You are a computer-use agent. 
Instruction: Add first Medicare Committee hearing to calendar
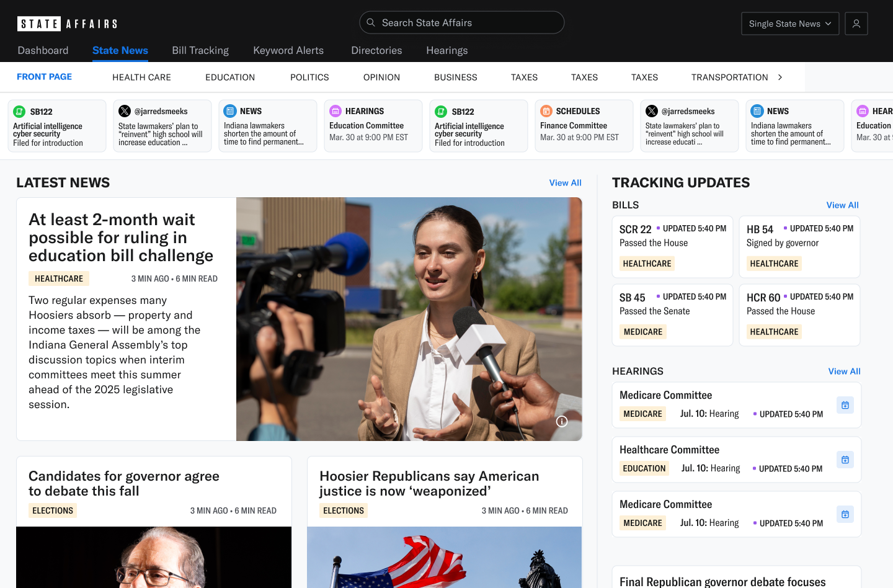(x=845, y=405)
